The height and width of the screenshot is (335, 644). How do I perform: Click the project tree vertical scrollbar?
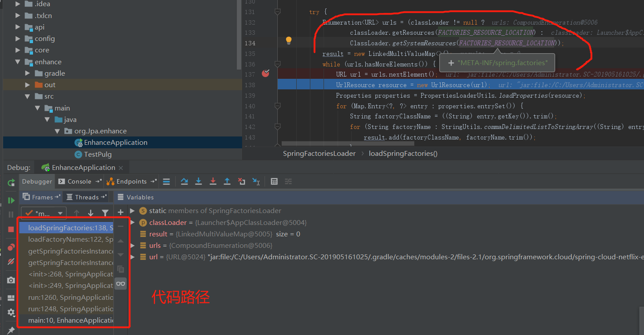(239, 35)
